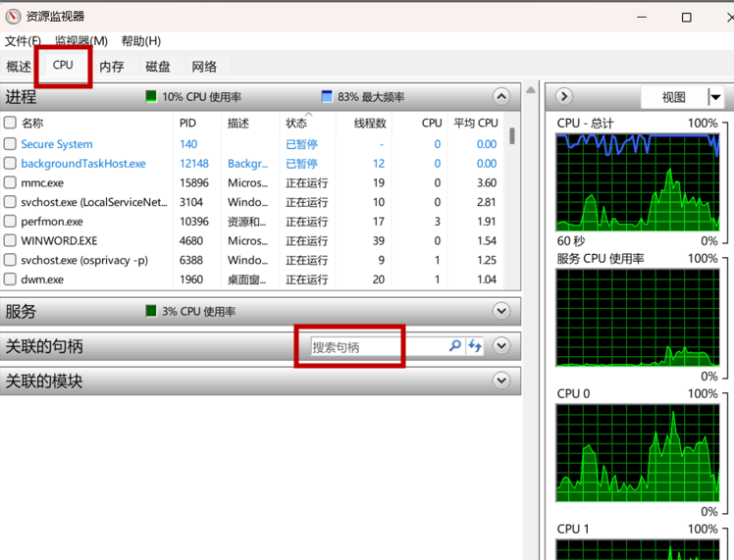The image size is (734, 560).
Task: Click the refresh handles search icon
Action: click(x=475, y=346)
